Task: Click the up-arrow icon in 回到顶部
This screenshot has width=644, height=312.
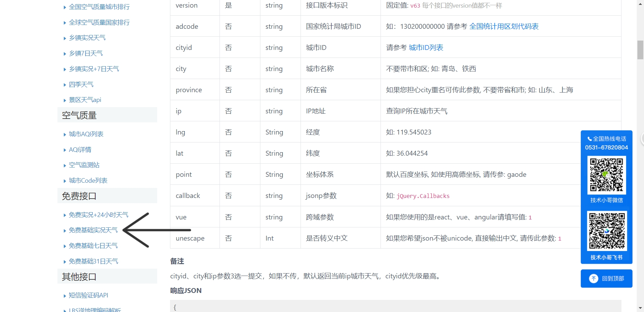Action: pyautogui.click(x=593, y=279)
